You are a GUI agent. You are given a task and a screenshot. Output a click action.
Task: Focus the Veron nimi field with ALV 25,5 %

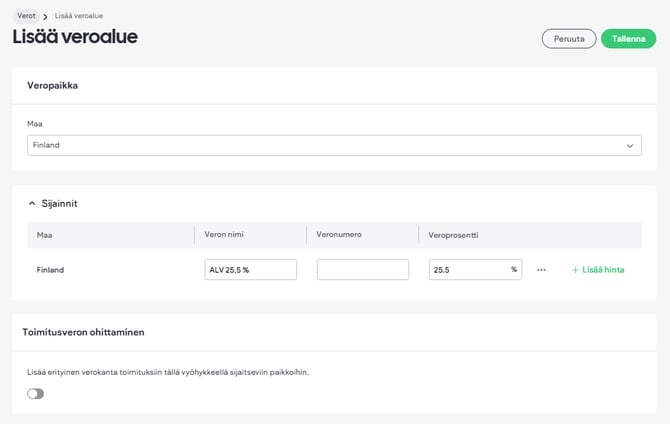[250, 270]
